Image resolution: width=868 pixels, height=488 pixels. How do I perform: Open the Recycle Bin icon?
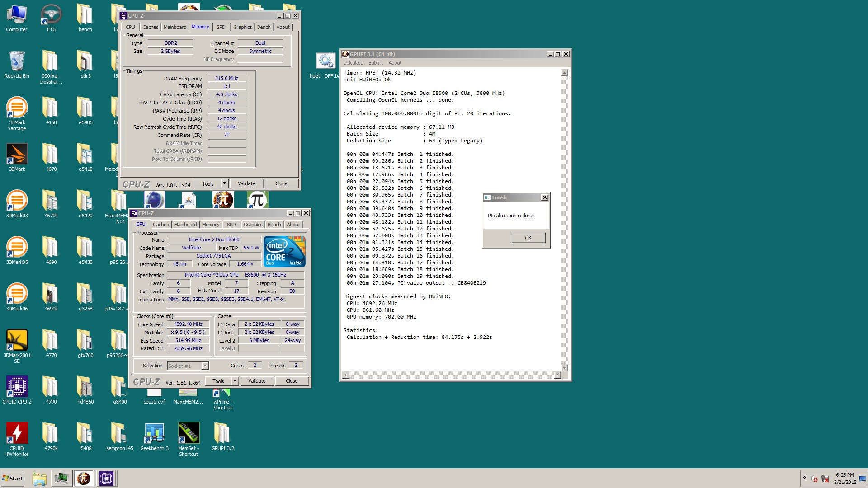point(17,65)
